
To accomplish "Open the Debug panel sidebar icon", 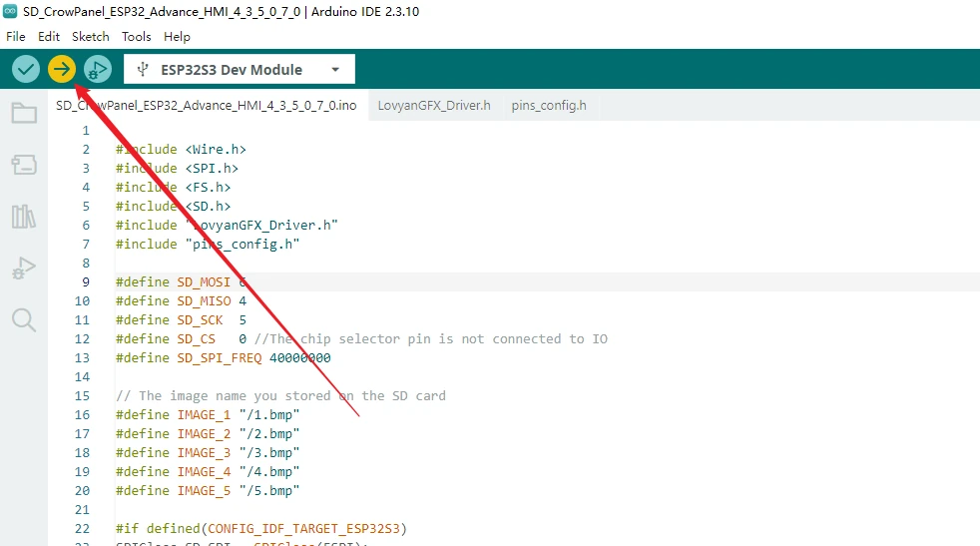I will [24, 268].
